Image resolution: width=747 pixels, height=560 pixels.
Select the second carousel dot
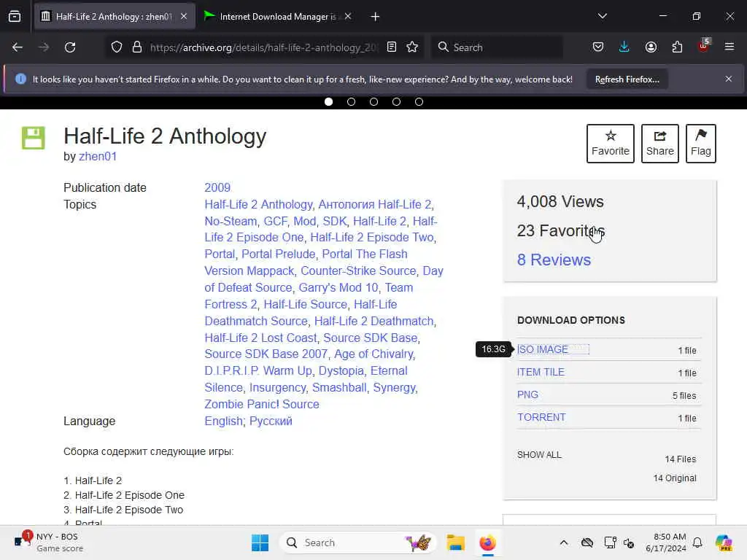(x=351, y=102)
